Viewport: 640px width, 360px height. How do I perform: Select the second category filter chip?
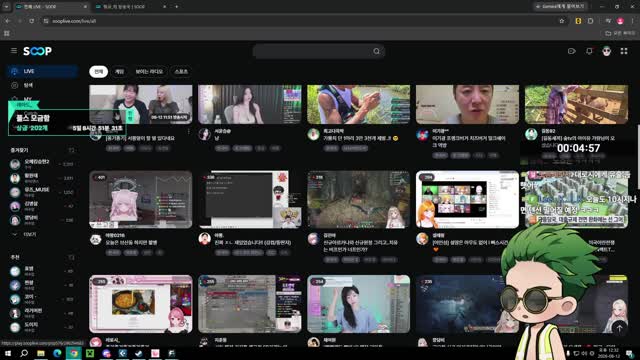(x=119, y=71)
